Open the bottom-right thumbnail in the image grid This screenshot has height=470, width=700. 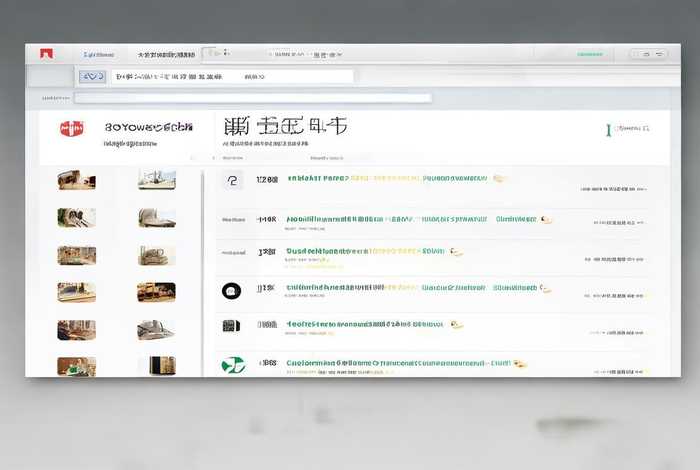(156, 366)
